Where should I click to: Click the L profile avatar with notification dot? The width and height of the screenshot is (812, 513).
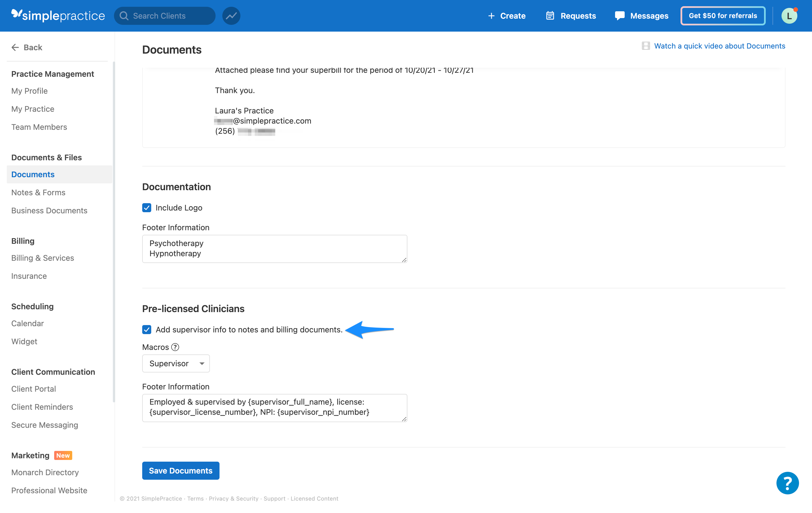coord(789,16)
